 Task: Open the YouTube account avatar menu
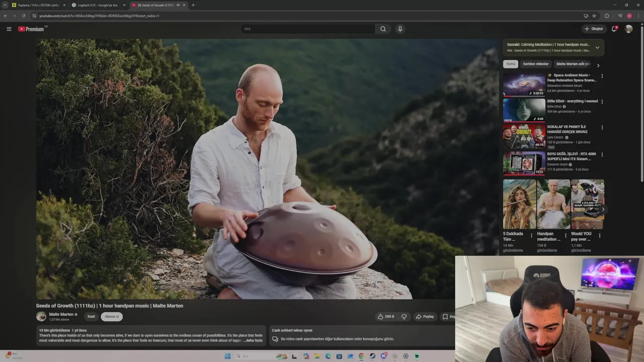point(628,29)
